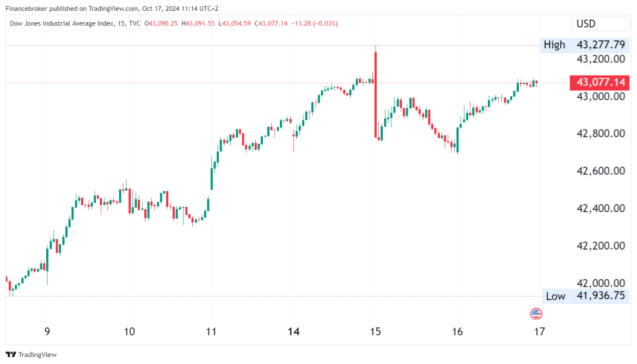637x364 pixels.
Task: Select date 11 on the time axis
Action: coord(211,331)
